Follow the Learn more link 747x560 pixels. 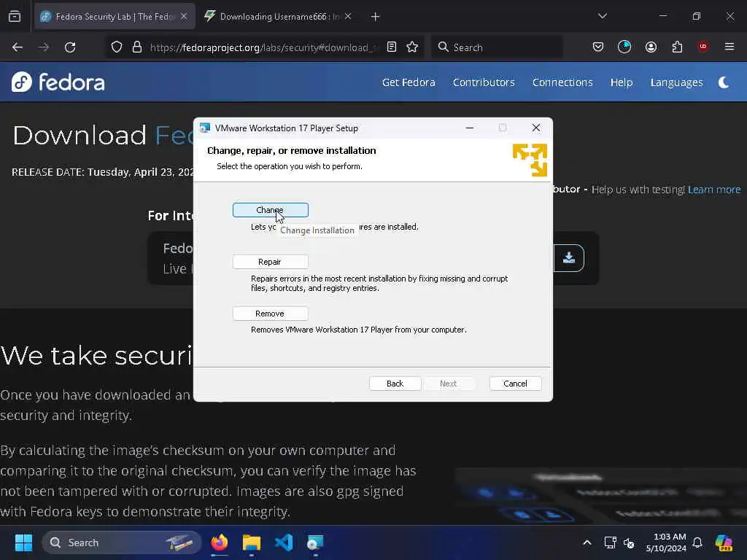pos(714,190)
